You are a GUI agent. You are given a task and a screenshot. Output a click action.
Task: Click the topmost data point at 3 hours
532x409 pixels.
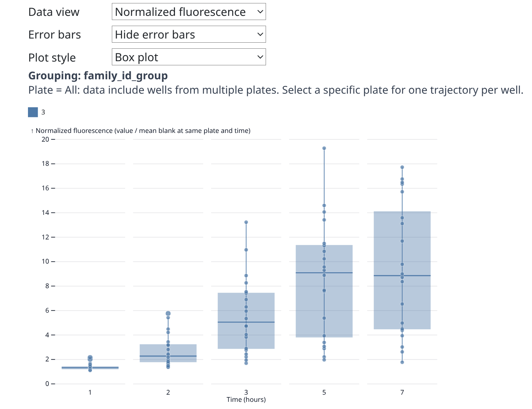pos(246,222)
